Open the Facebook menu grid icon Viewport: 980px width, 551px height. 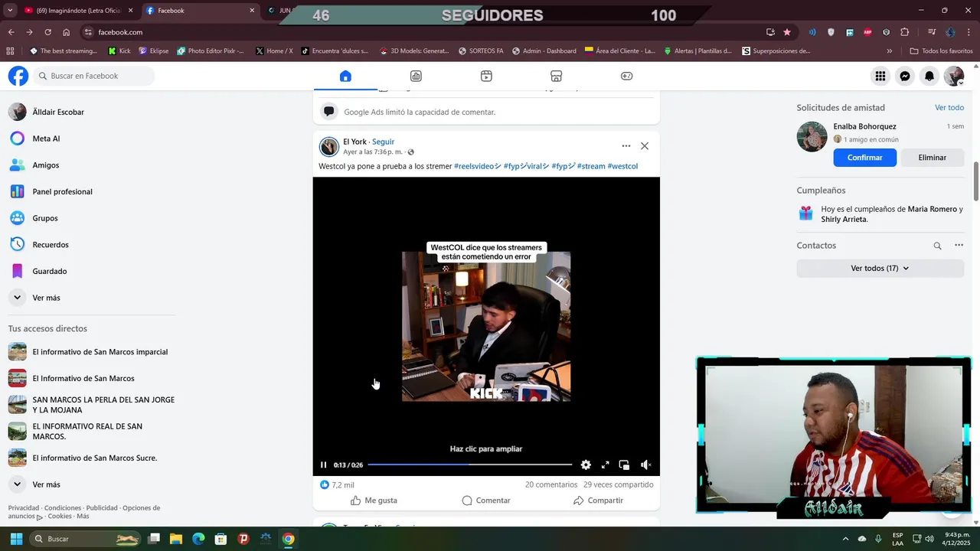[880, 76]
